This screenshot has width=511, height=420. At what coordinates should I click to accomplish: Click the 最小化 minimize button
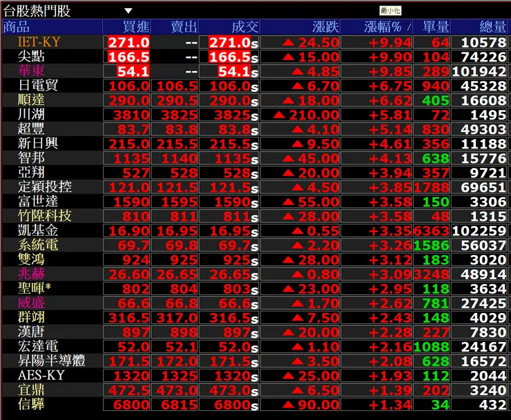point(390,11)
